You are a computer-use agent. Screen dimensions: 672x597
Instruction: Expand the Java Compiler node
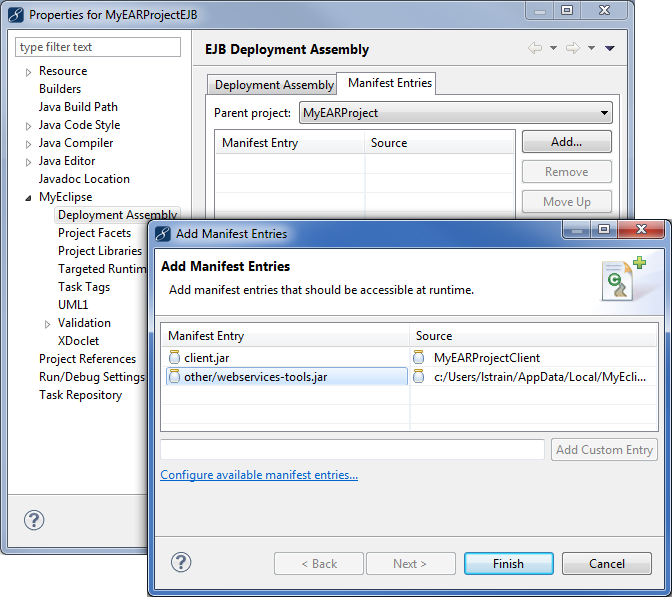(28, 144)
